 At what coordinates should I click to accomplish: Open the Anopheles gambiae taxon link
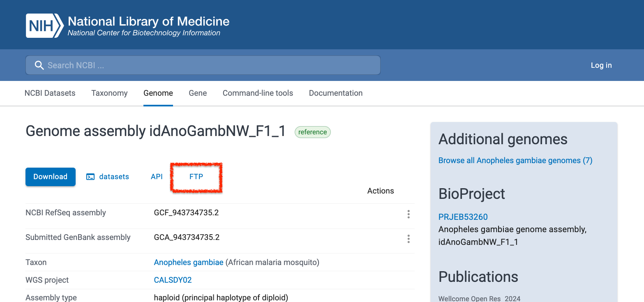click(189, 262)
